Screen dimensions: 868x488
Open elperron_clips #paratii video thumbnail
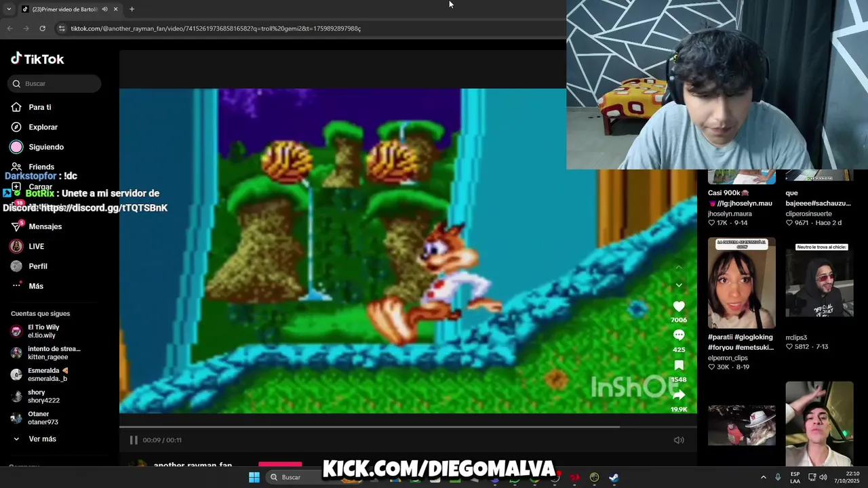point(742,283)
